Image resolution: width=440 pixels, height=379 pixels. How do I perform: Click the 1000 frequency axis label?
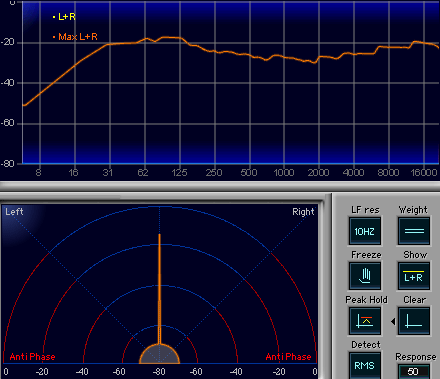[x=284, y=172]
